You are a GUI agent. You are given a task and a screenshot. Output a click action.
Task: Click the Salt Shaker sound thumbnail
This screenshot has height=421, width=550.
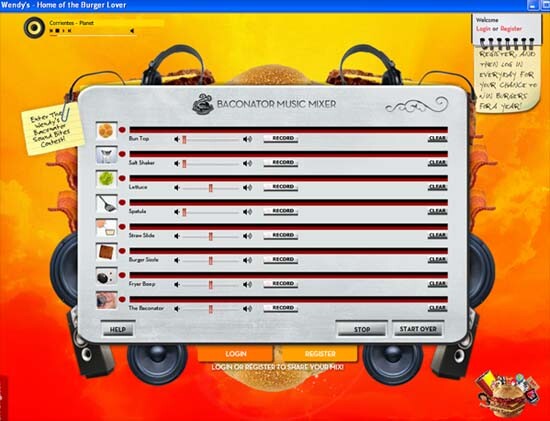point(106,155)
